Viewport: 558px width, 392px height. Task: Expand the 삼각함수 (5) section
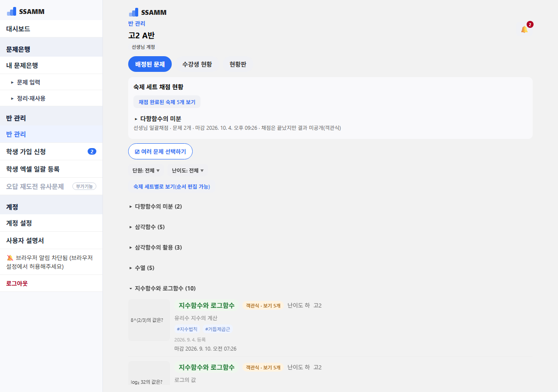147,227
